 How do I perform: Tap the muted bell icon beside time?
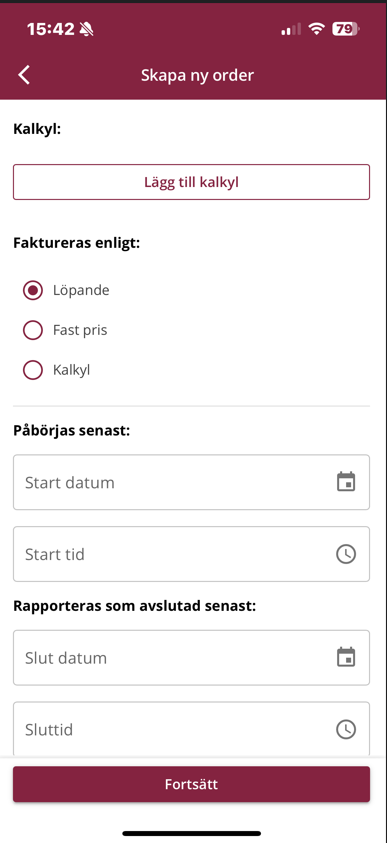(x=86, y=29)
